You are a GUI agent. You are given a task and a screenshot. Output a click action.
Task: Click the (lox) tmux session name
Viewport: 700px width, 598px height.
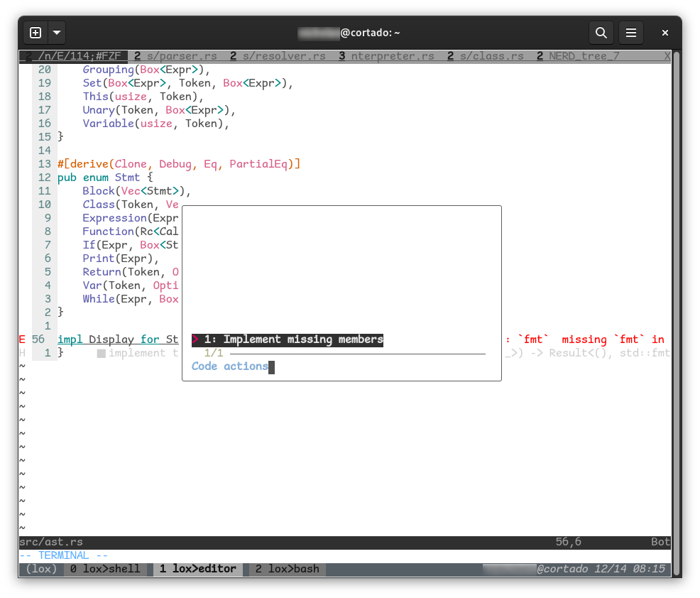point(41,569)
